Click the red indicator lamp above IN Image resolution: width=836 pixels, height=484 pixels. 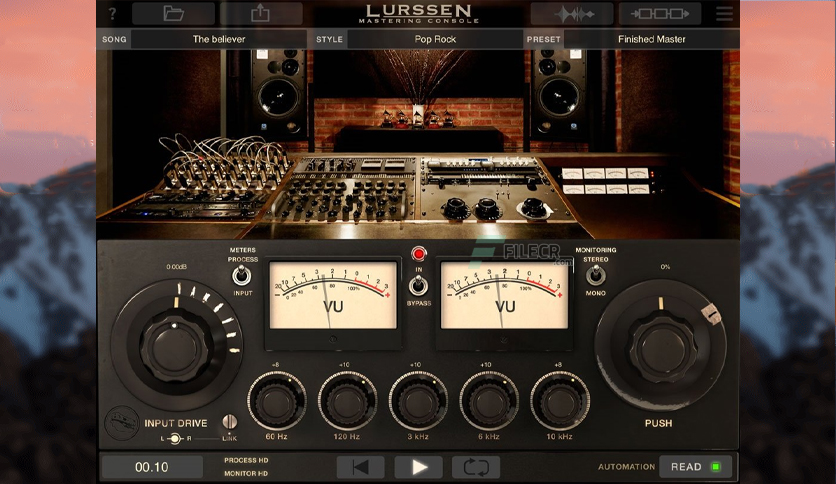(x=419, y=254)
